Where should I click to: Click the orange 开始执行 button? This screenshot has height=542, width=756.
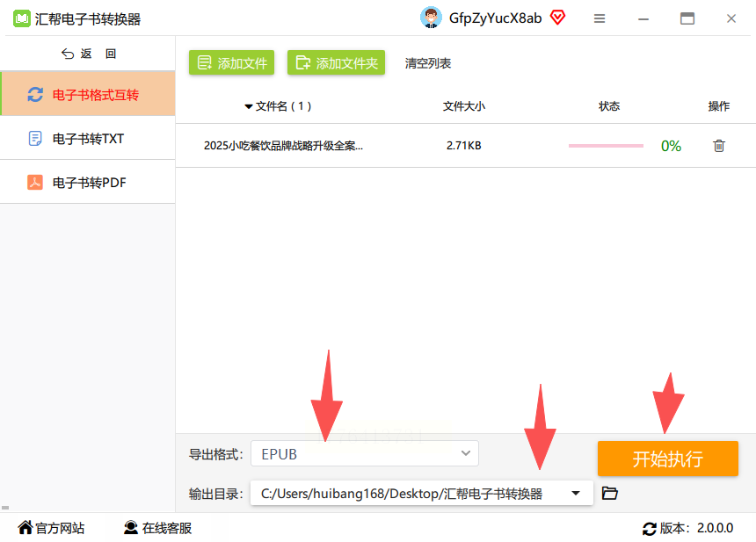pyautogui.click(x=668, y=459)
